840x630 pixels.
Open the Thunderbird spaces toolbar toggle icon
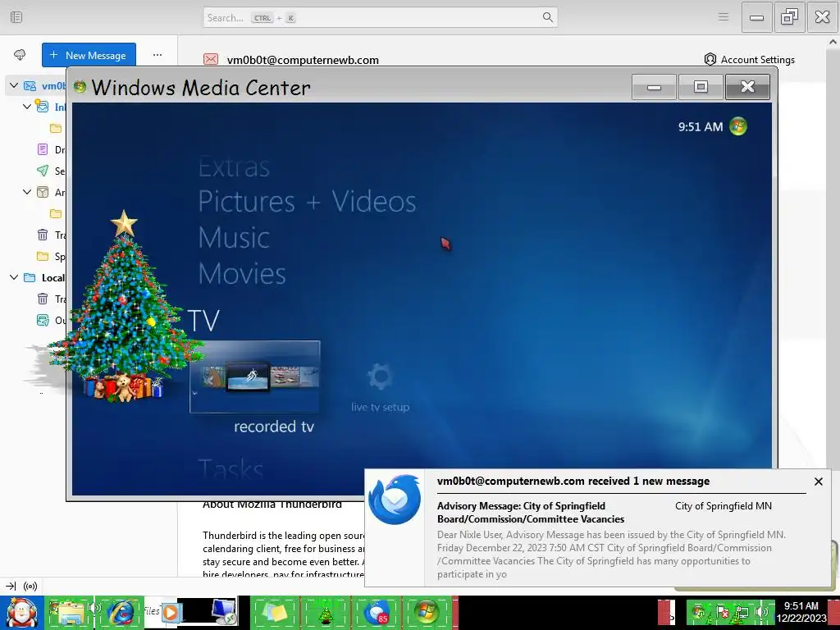16,17
